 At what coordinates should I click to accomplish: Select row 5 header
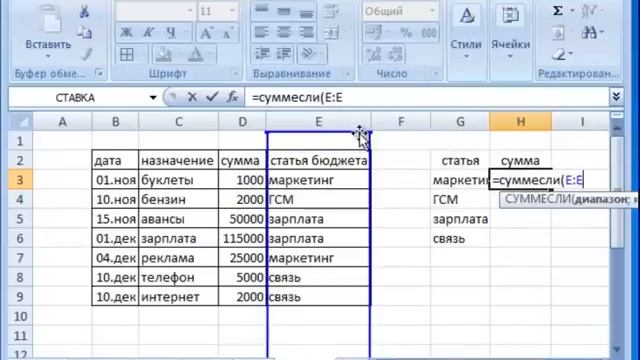coord(20,219)
